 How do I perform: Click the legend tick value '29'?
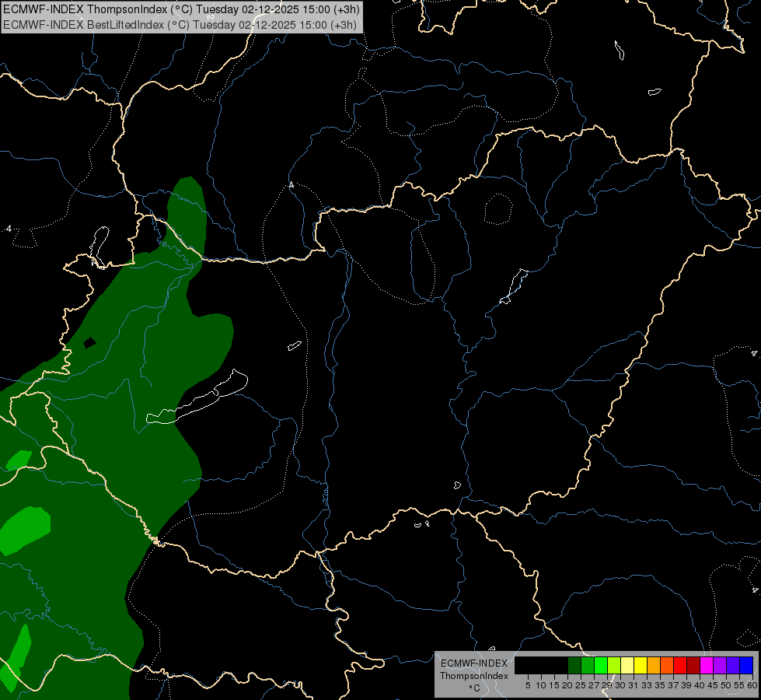607,685
